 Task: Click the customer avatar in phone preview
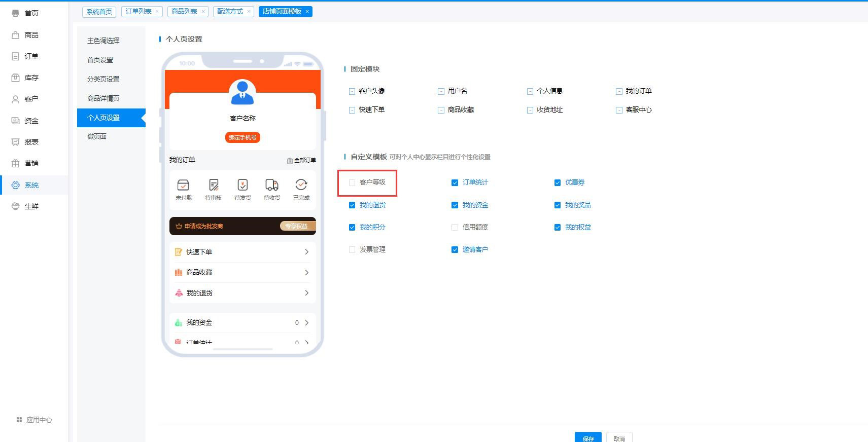tap(242, 92)
